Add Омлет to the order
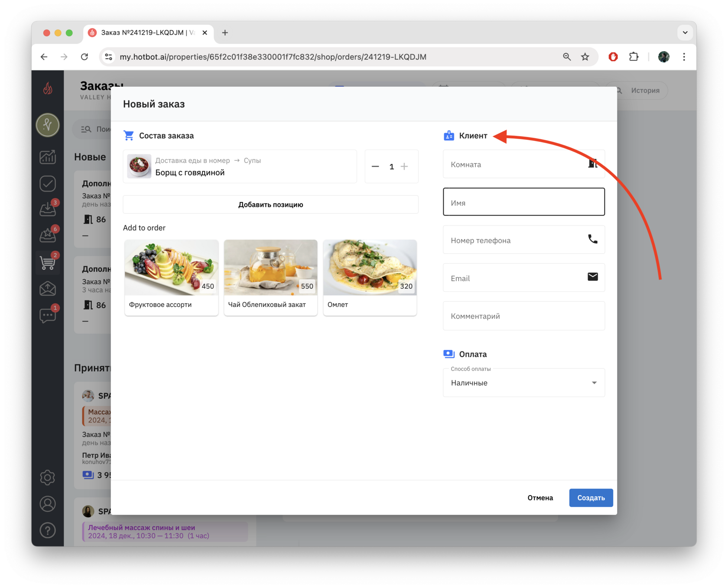This screenshot has height=588, width=728. coord(370,278)
